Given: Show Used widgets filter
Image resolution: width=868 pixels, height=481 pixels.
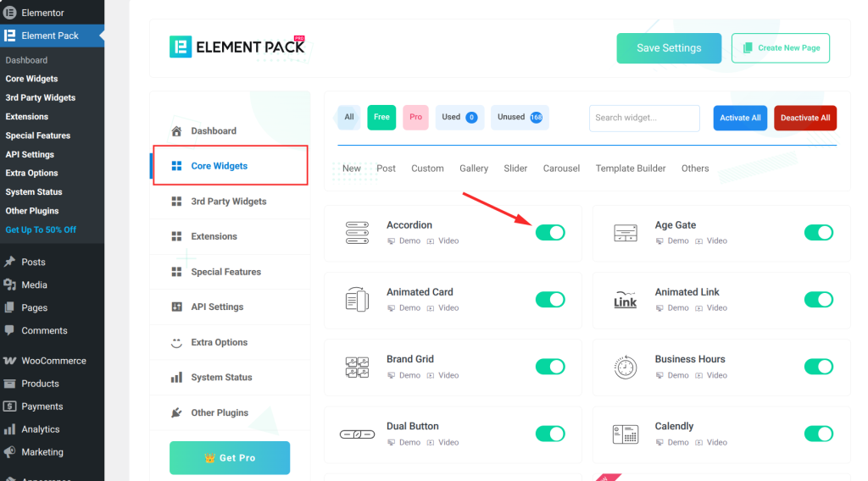Looking at the screenshot, I should tap(459, 117).
